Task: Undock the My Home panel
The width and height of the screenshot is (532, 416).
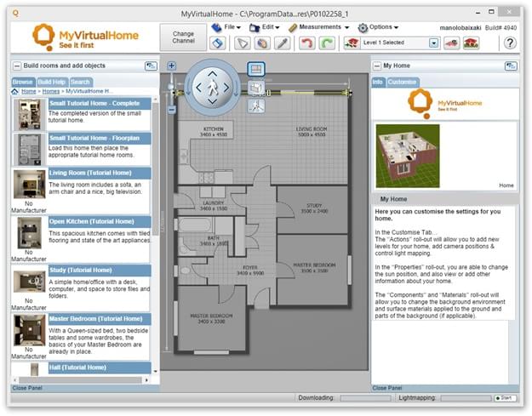Action: tap(511, 66)
